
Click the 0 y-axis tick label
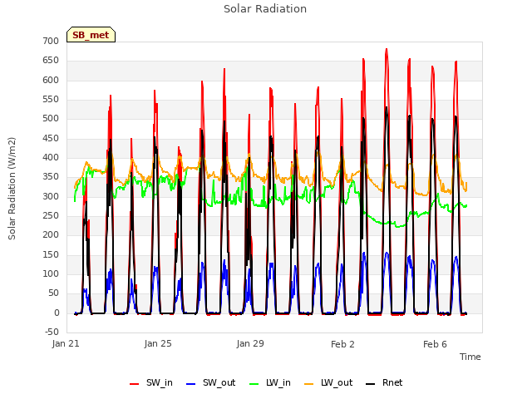57,313
